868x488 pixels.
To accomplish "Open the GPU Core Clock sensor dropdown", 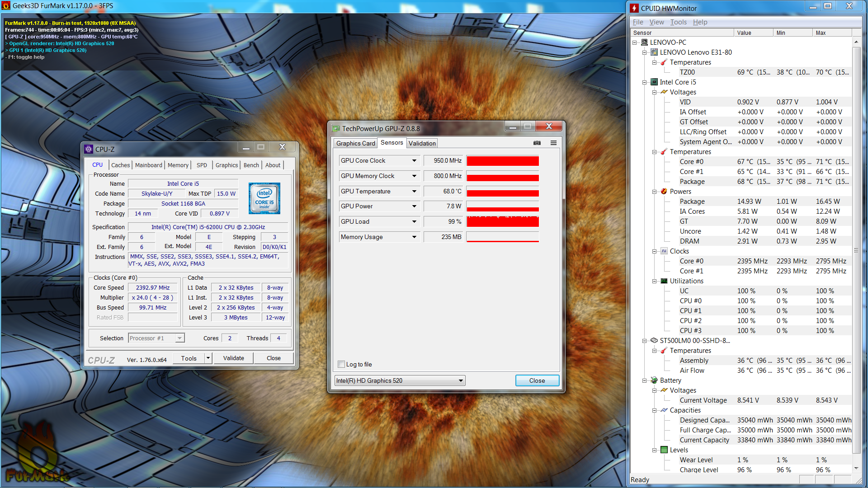I will tap(414, 160).
